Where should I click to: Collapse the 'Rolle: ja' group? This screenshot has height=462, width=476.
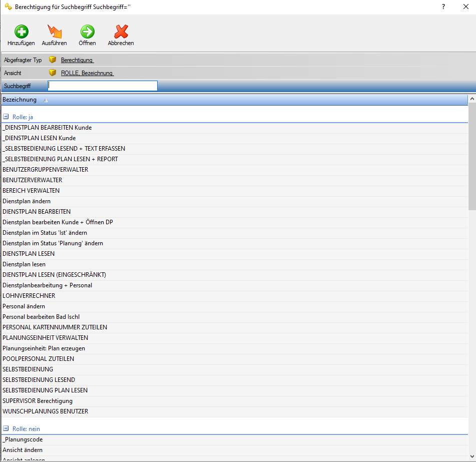pyautogui.click(x=6, y=117)
